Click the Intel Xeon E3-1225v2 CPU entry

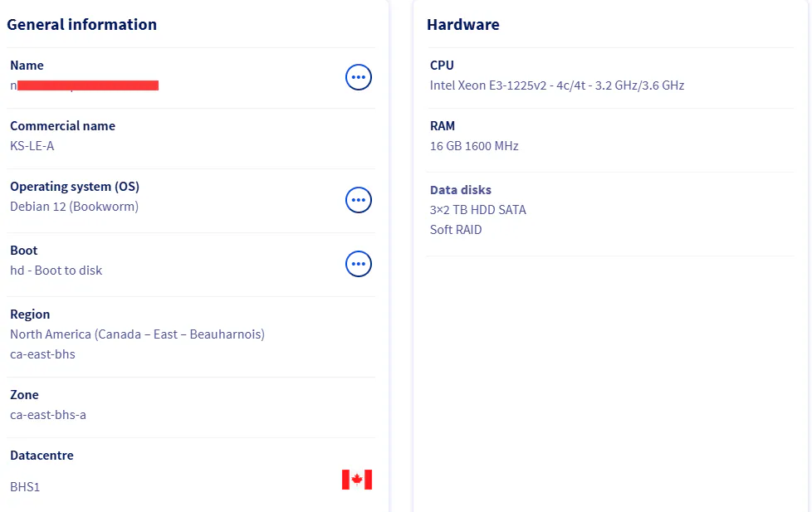[556, 85]
